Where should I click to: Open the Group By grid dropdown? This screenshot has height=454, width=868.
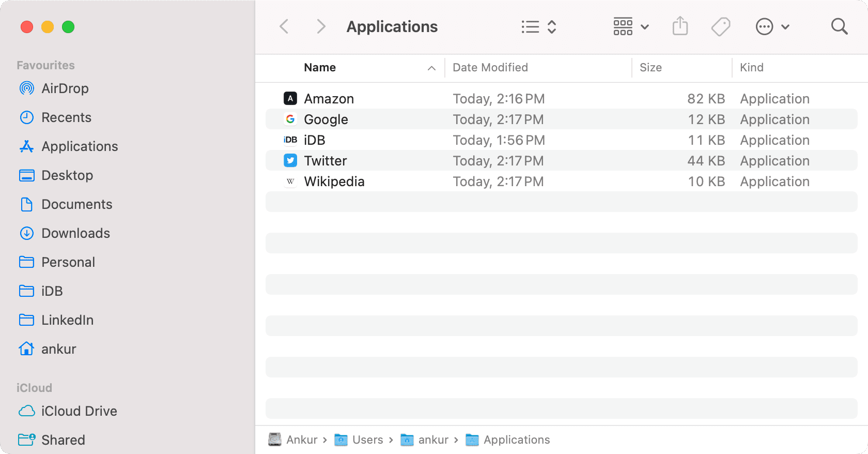631,26
